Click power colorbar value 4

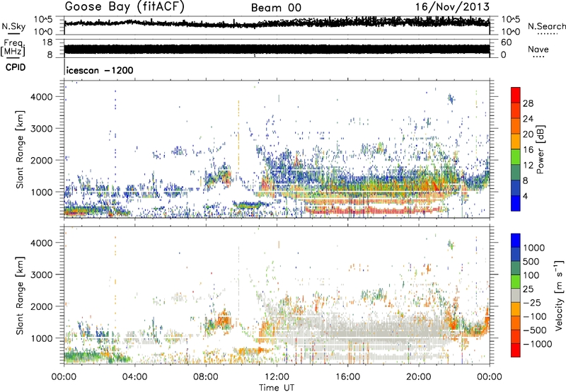pyautogui.click(x=525, y=196)
